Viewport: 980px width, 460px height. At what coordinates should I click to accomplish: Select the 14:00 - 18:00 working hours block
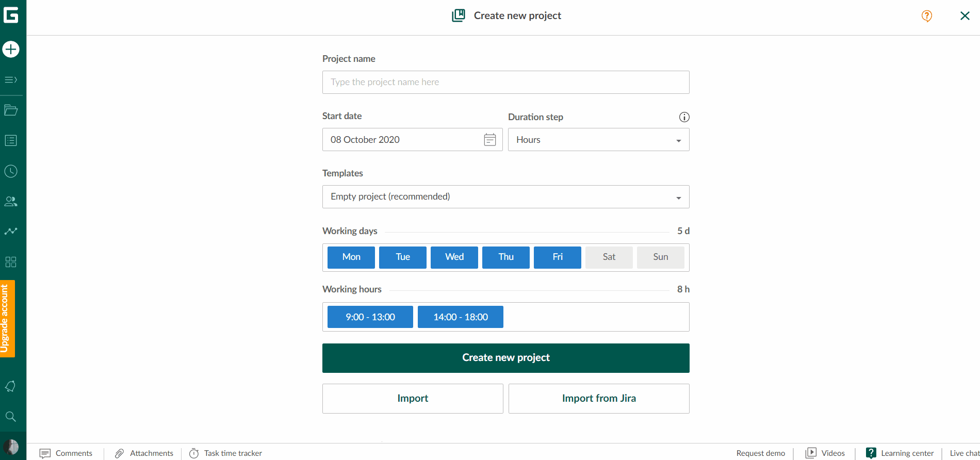coord(461,317)
